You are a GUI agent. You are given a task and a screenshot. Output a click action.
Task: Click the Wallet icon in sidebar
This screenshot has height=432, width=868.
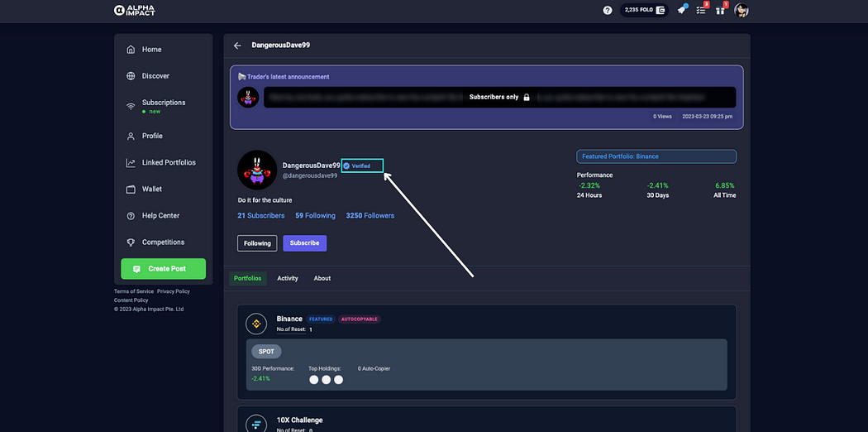(131, 190)
